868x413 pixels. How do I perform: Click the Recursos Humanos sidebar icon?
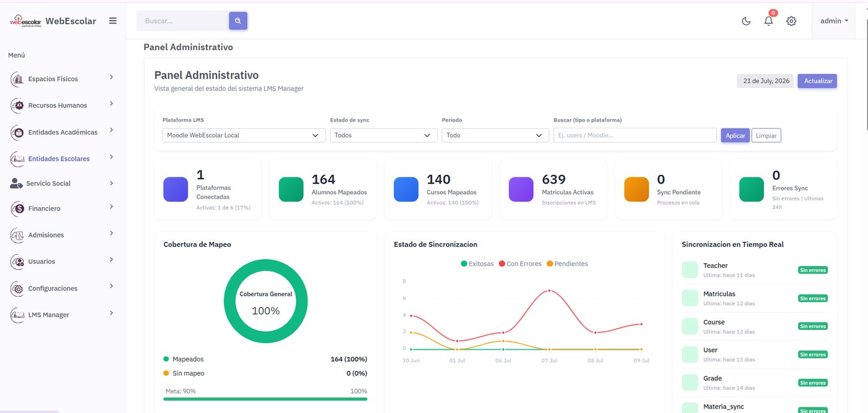(17, 105)
